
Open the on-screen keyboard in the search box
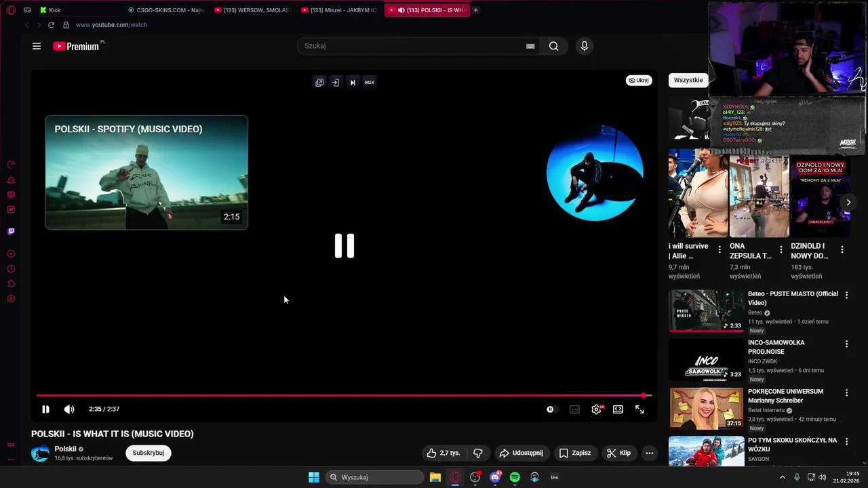pos(530,46)
